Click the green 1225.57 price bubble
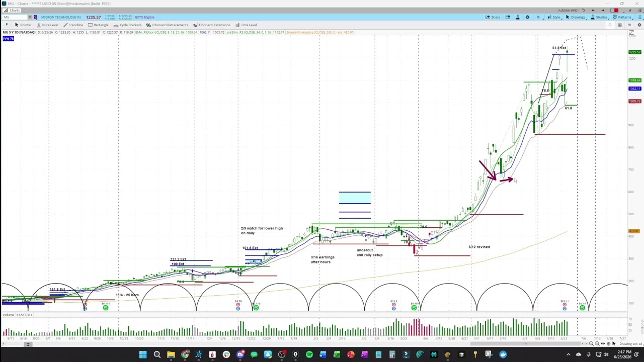The image size is (644, 362). (x=634, y=52)
